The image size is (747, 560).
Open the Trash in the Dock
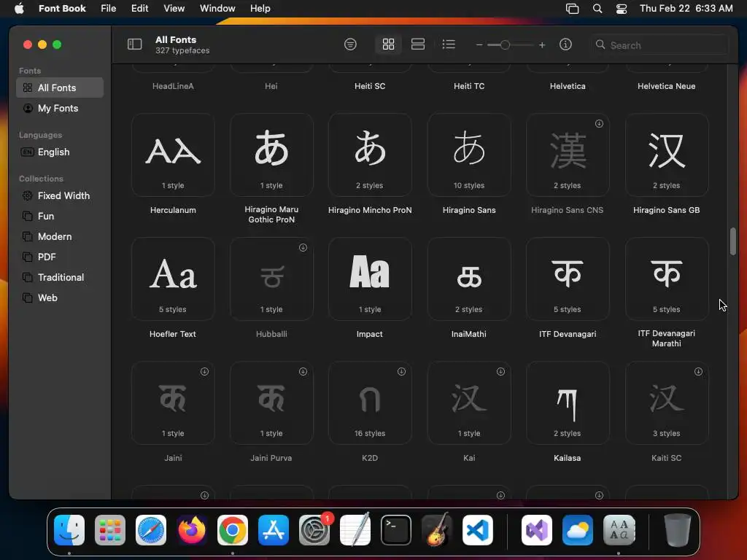pos(677,529)
